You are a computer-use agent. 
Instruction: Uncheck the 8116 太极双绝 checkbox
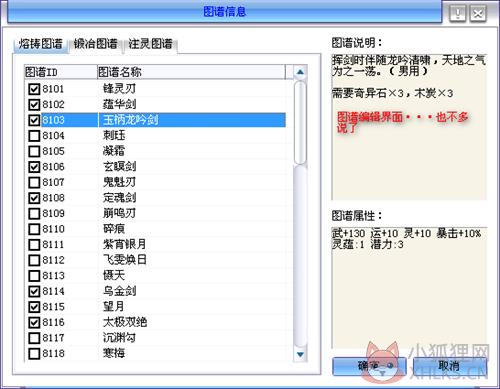pos(34,322)
